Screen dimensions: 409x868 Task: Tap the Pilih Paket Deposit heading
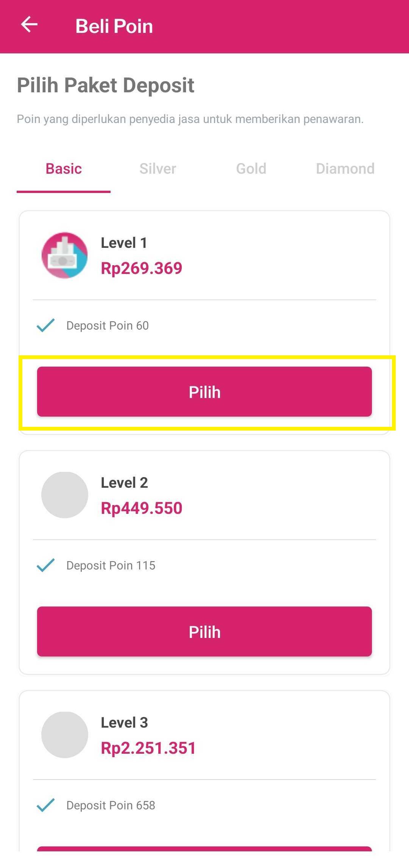click(x=105, y=85)
